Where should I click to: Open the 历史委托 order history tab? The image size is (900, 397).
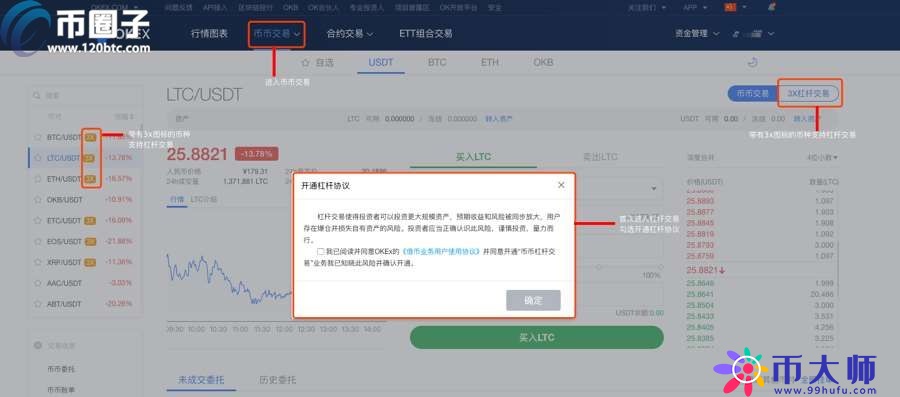click(x=278, y=380)
